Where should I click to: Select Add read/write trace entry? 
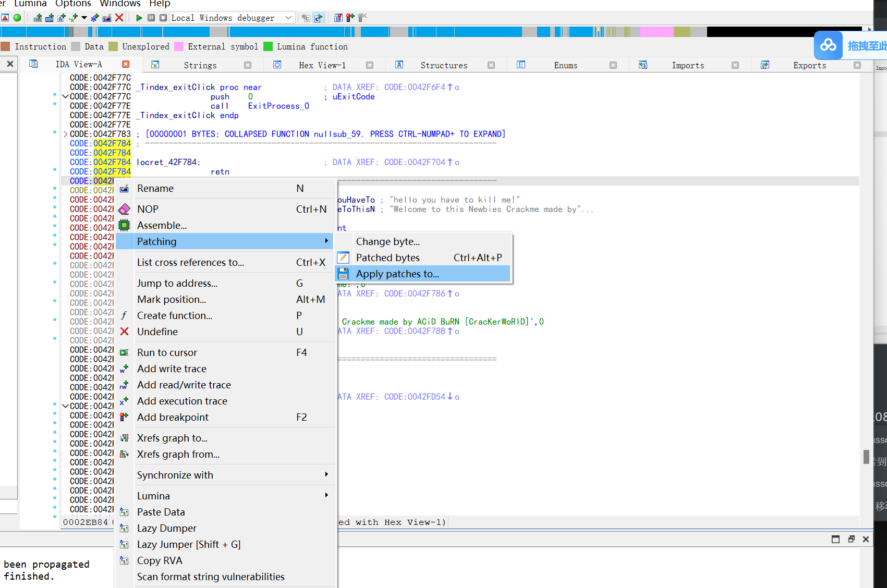click(x=225, y=385)
